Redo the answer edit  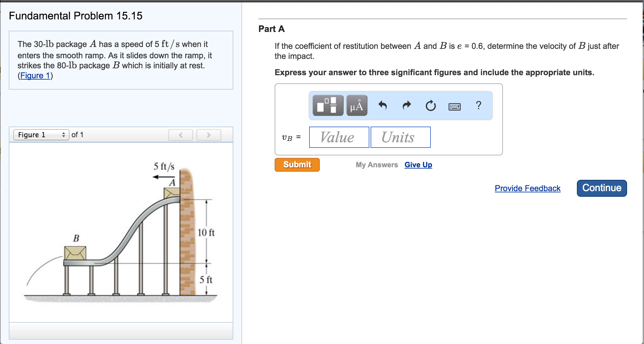[x=407, y=105]
